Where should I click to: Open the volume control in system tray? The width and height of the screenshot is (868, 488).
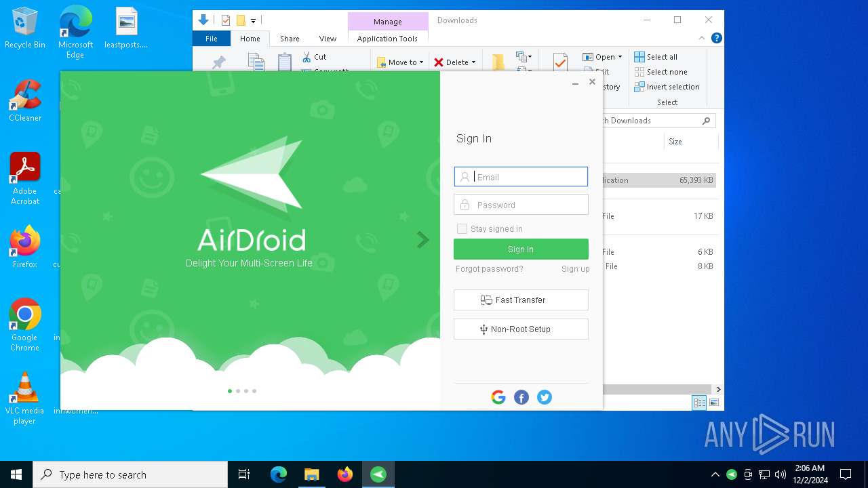coord(781,474)
